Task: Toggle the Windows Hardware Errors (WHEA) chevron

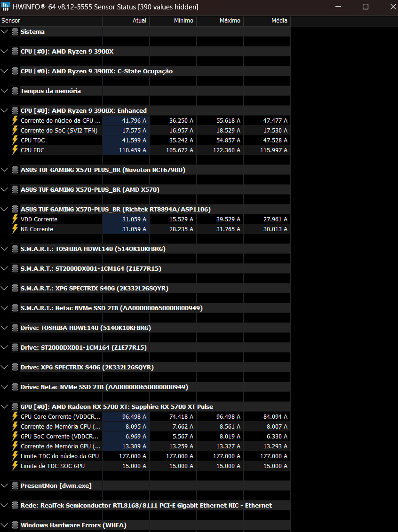Action: click(4, 525)
